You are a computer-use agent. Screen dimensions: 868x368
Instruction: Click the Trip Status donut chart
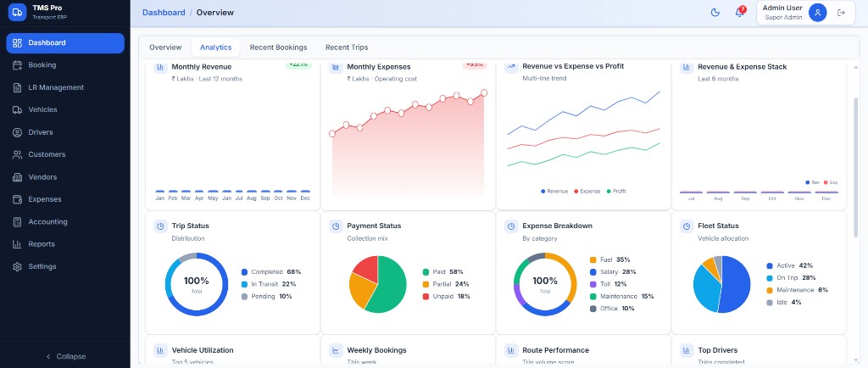(x=197, y=284)
